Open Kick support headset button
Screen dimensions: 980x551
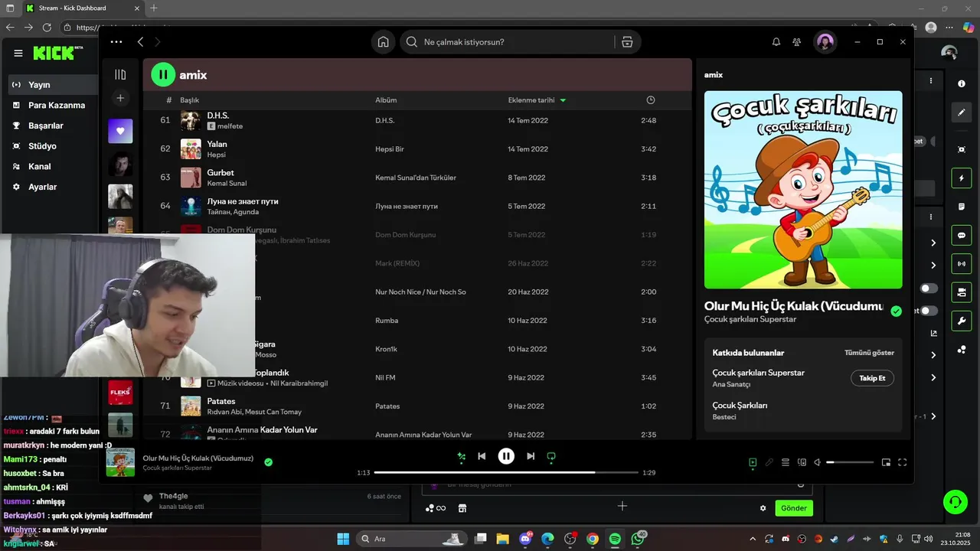(x=955, y=502)
